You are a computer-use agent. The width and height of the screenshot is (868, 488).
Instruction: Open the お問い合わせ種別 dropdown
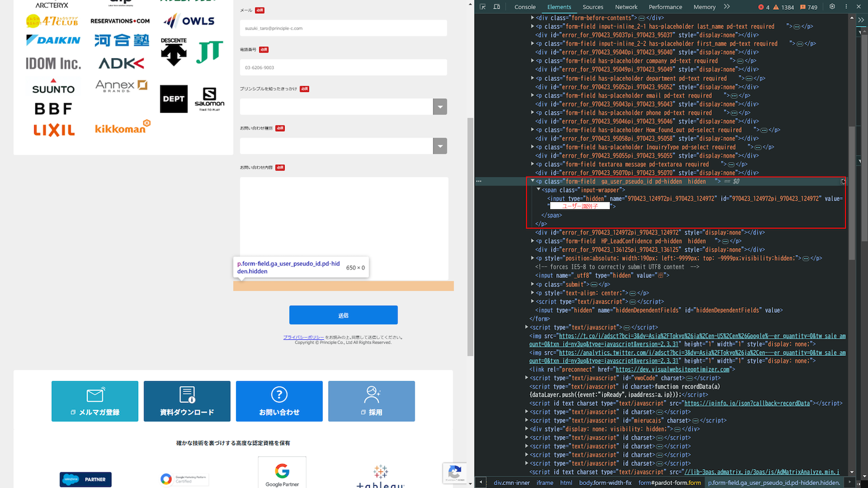click(x=343, y=146)
